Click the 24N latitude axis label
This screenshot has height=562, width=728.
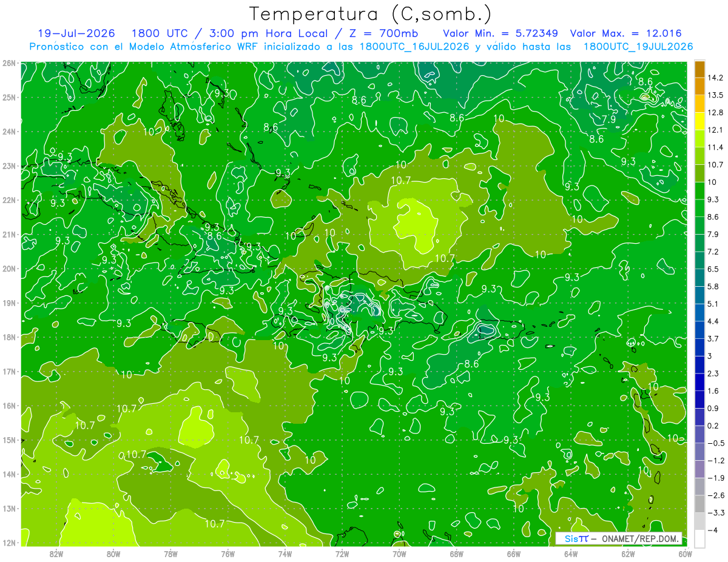[9, 132]
